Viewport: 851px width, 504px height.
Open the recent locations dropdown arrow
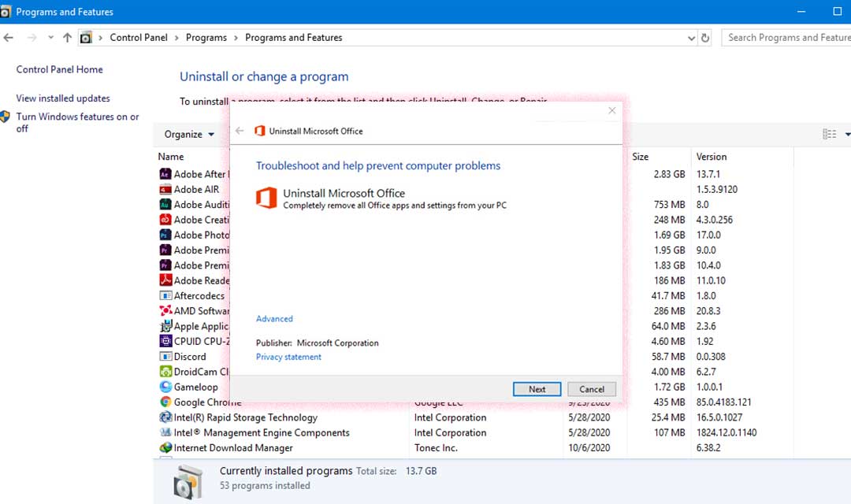tap(50, 38)
